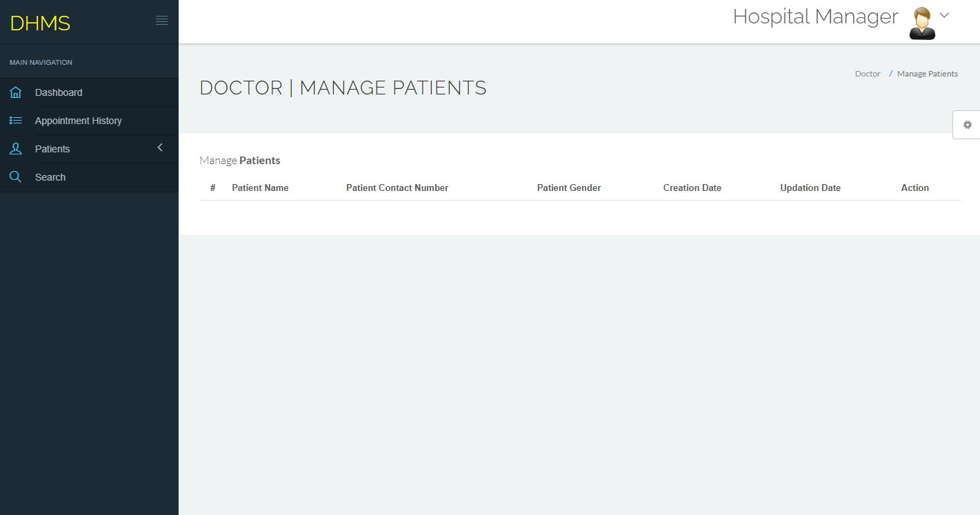Click the Search magnifier icon

coord(16,177)
